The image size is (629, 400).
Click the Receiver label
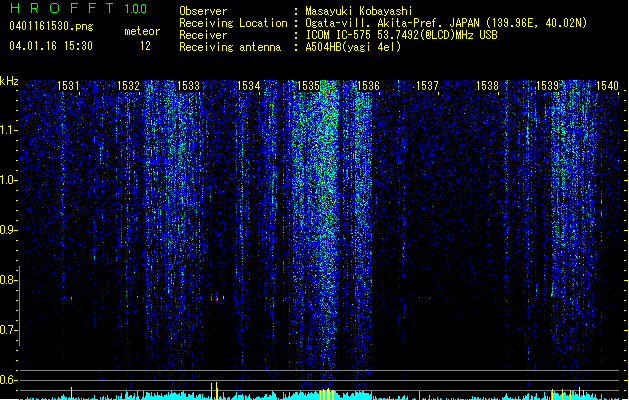point(203,35)
